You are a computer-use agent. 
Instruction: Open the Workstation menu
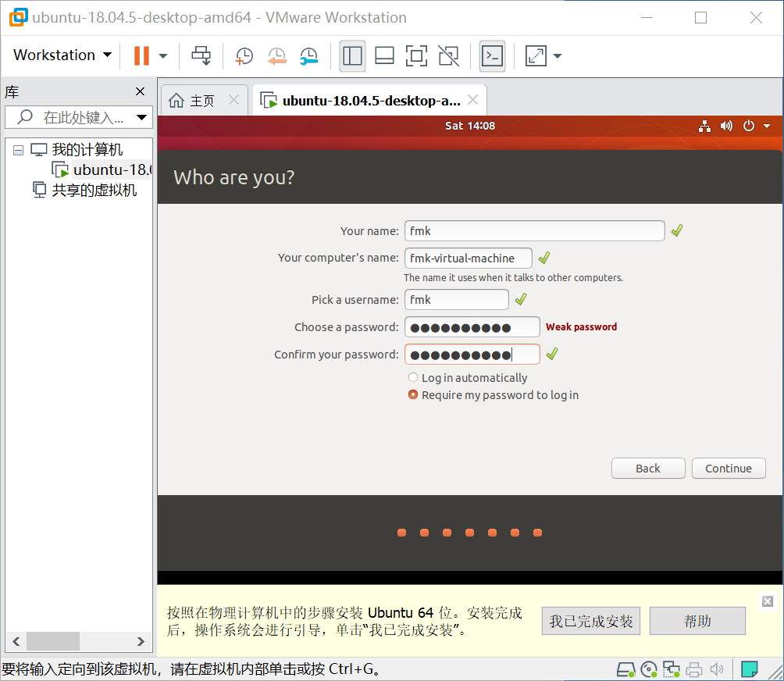pos(62,55)
